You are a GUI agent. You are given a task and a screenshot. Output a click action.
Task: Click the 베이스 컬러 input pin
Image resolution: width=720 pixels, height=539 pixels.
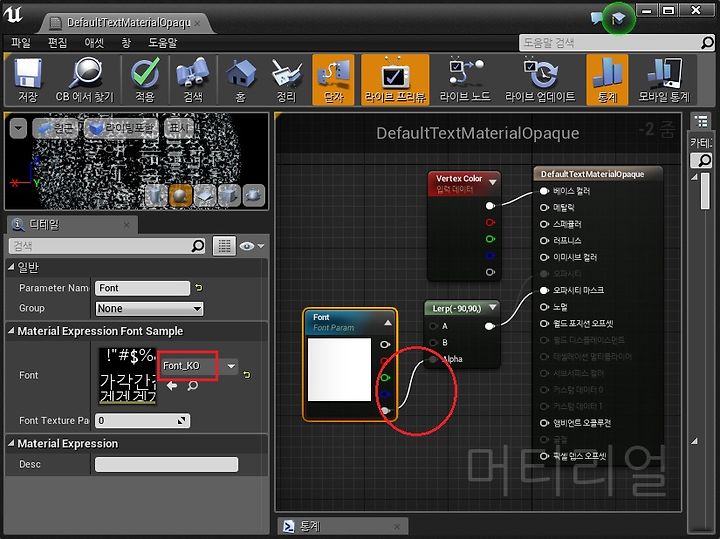tap(544, 191)
